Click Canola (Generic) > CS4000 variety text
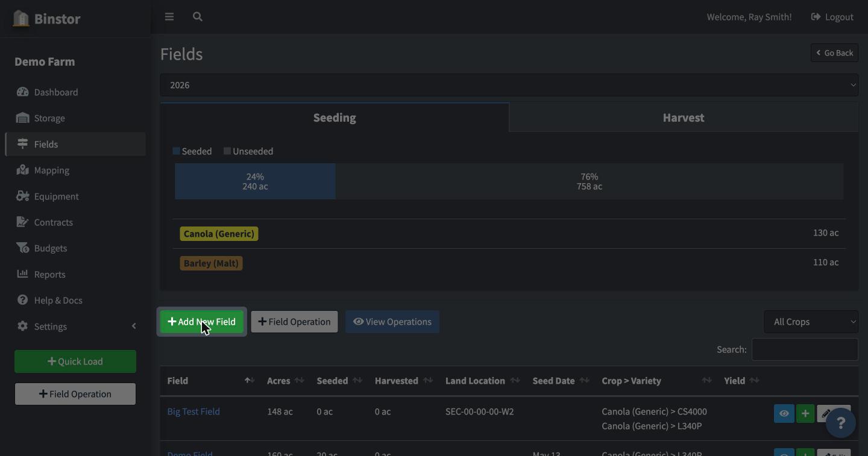 pyautogui.click(x=654, y=411)
